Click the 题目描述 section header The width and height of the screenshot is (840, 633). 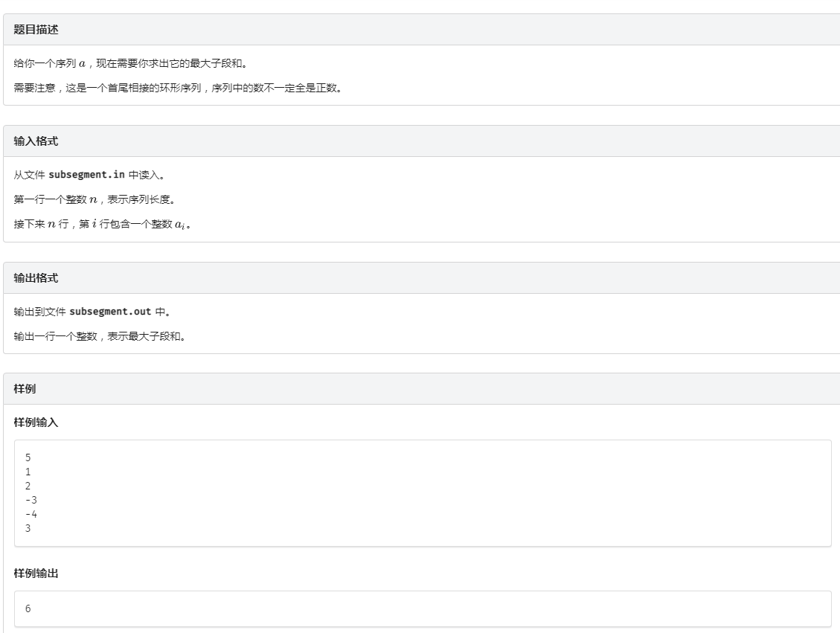(x=36, y=30)
